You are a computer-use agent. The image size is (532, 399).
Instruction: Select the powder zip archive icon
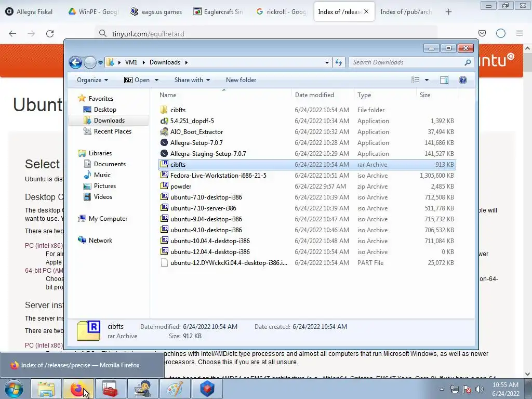pyautogui.click(x=164, y=186)
